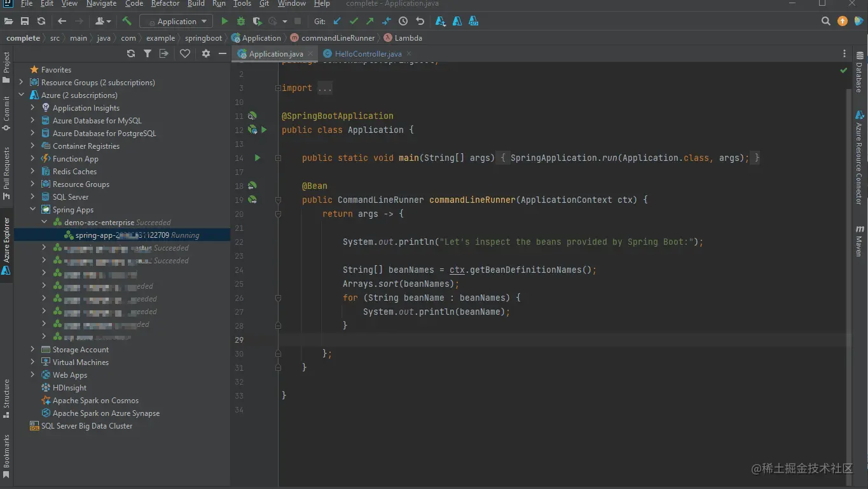The height and width of the screenshot is (489, 868).
Task: Toggle fold on the import block
Action: [278, 88]
